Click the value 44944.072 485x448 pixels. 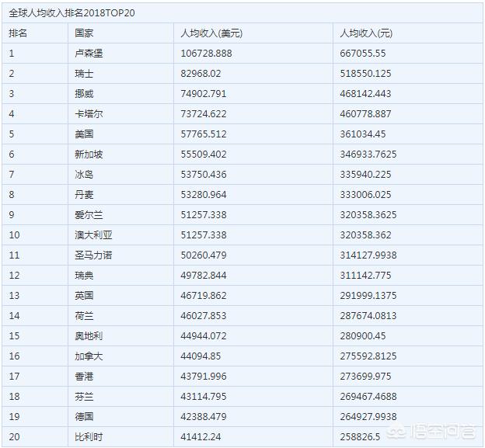[204, 336]
